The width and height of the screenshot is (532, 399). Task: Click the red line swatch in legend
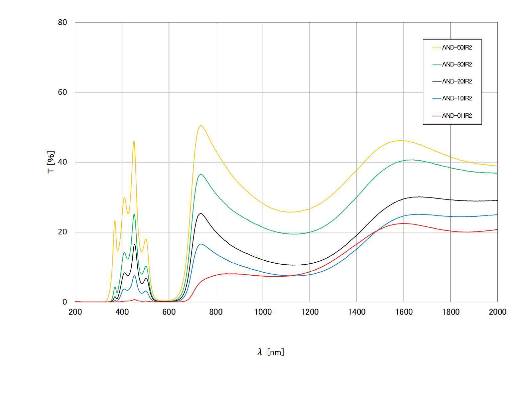[x=437, y=116]
